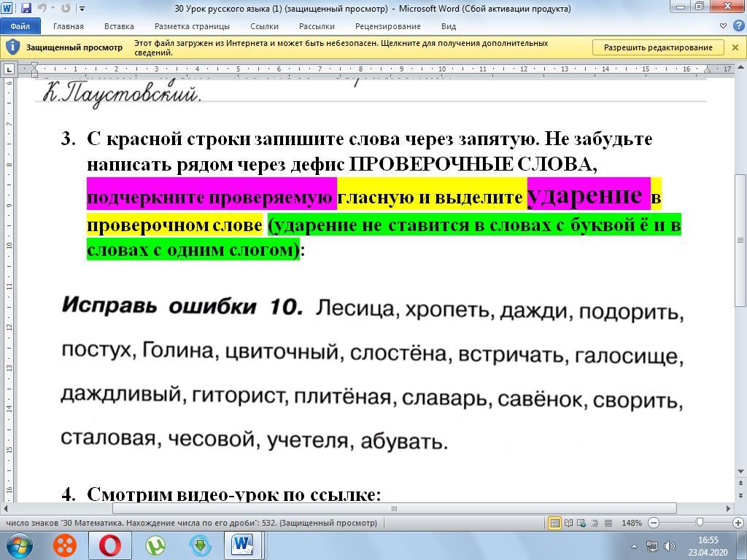
Task: Click the heading Исправь ошибки 10.
Action: (x=182, y=306)
